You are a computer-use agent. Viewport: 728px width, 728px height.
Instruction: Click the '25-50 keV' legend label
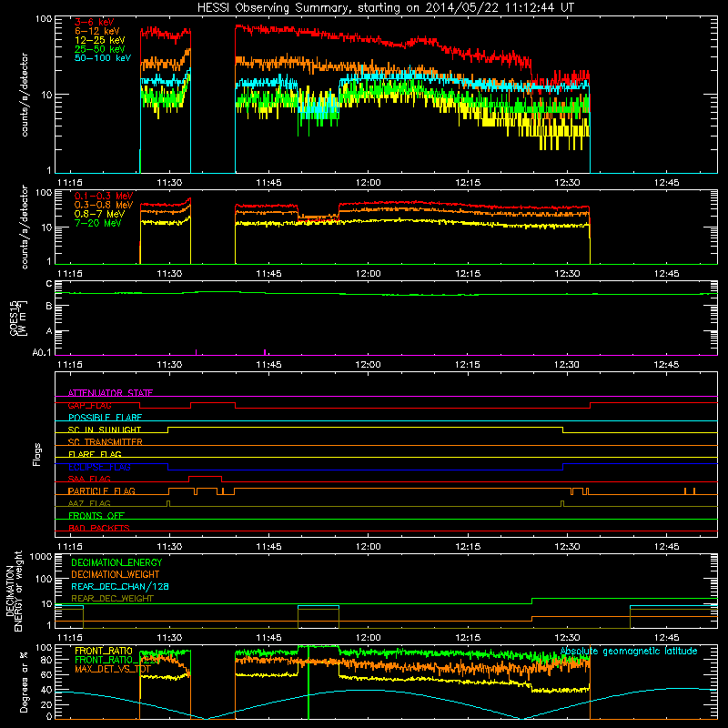click(100, 49)
